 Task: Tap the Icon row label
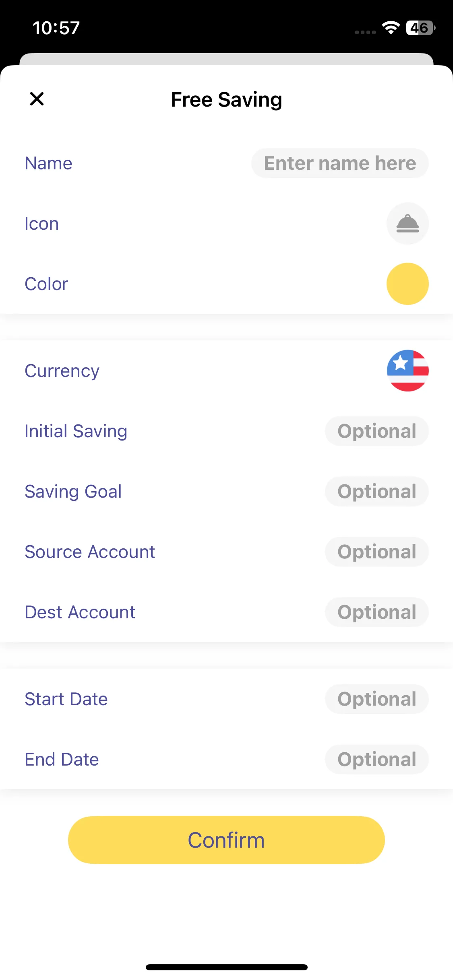point(41,224)
